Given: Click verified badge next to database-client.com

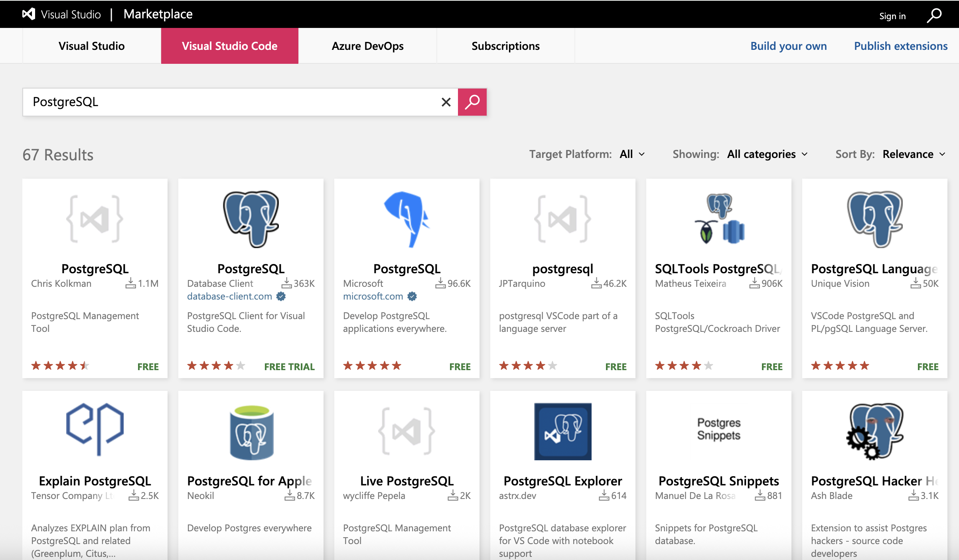Looking at the screenshot, I should tap(281, 296).
